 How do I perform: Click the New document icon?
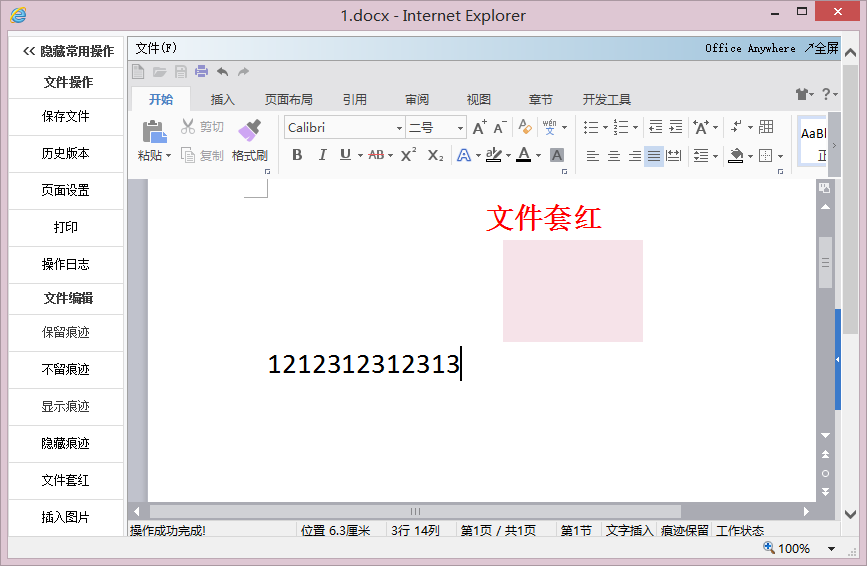[x=138, y=72]
